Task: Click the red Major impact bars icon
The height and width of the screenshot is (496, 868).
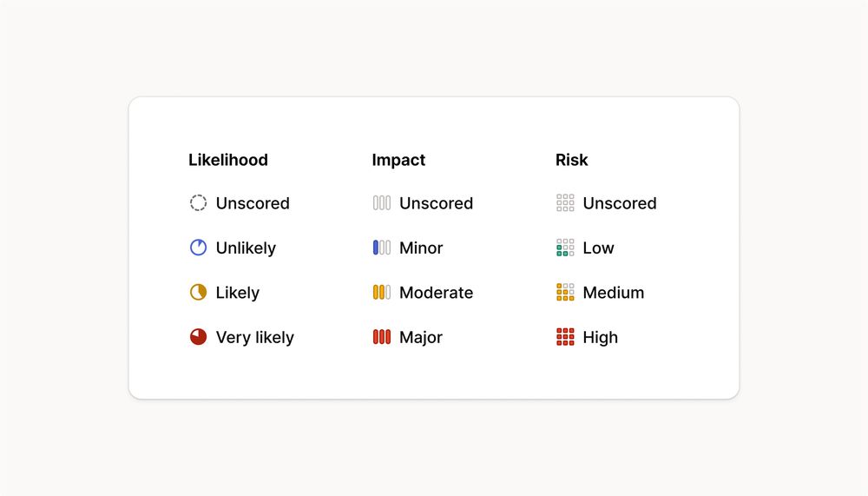Action: click(x=381, y=336)
